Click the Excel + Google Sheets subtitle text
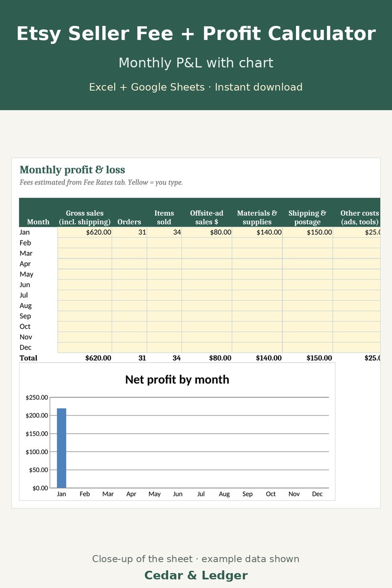 [196, 87]
